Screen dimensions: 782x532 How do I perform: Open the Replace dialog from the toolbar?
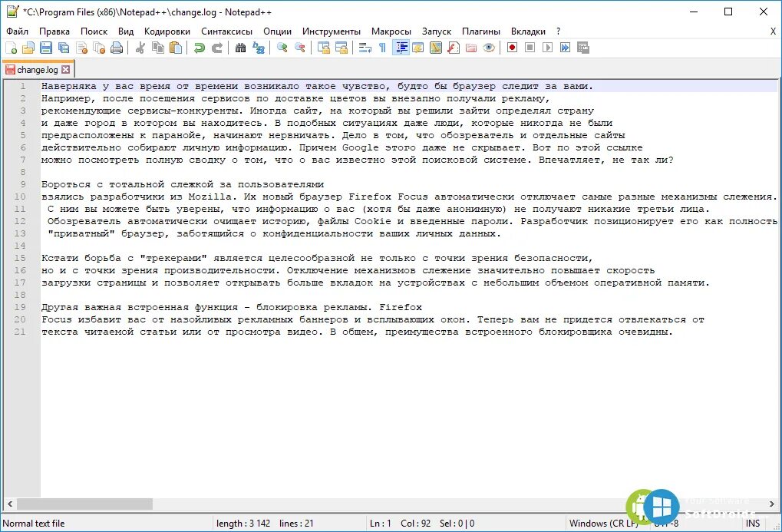click(x=259, y=48)
